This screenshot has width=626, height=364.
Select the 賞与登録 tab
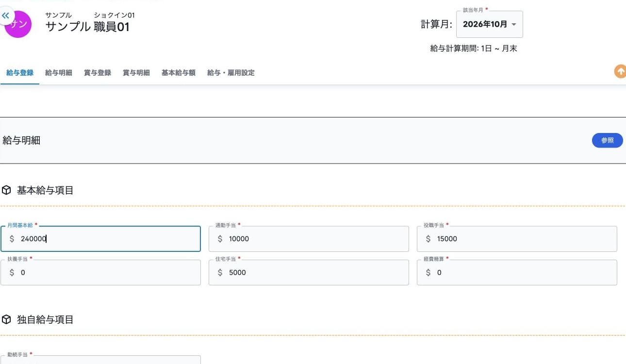[x=98, y=73]
